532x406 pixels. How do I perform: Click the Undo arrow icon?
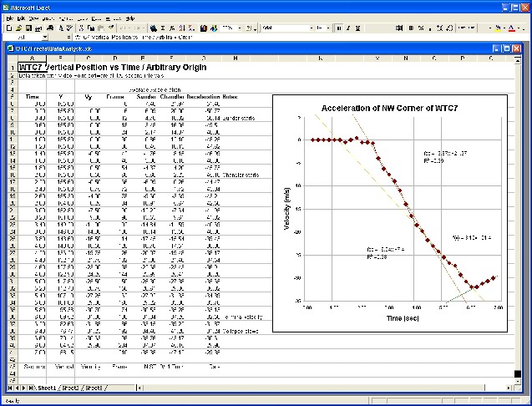coord(123,28)
